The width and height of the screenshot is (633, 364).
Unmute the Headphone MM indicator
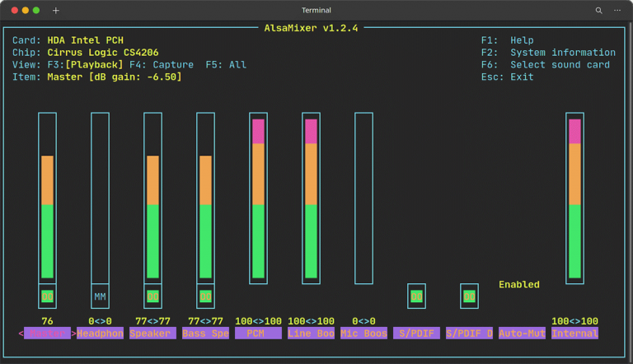coord(100,296)
